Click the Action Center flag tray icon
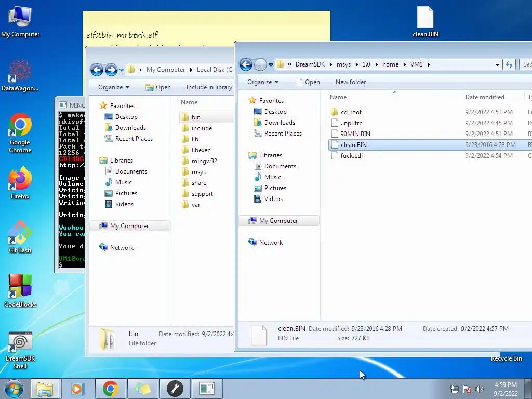Screen dimensions: 532x399 (467, 389)
